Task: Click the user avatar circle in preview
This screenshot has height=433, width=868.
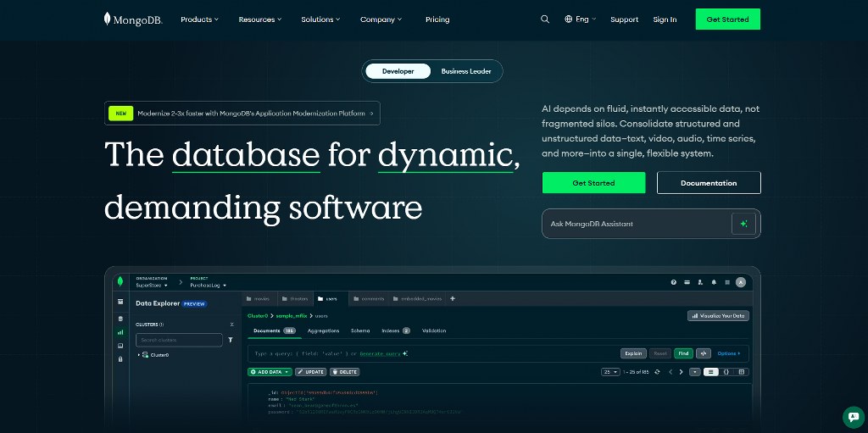Action: [x=740, y=282]
